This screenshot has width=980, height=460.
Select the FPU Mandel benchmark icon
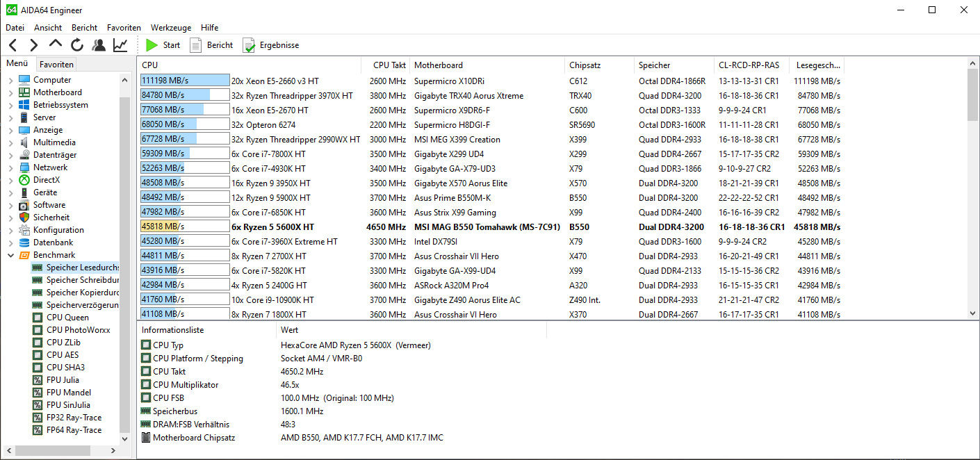[x=38, y=393]
